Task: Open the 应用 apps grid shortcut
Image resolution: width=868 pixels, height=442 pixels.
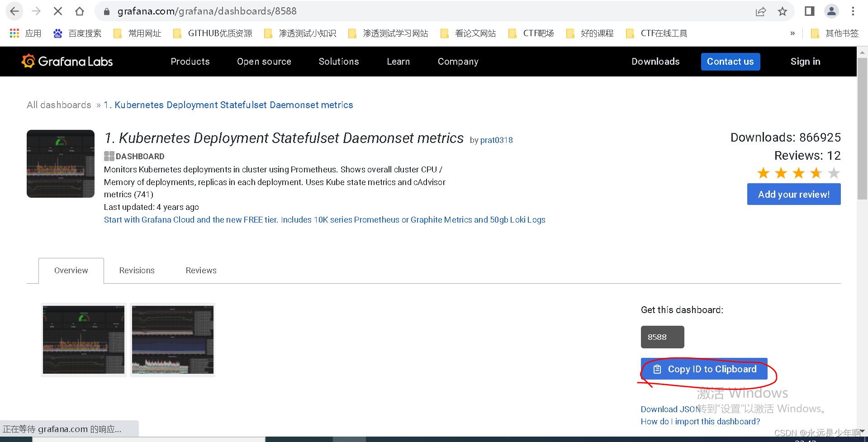Action: [25, 33]
